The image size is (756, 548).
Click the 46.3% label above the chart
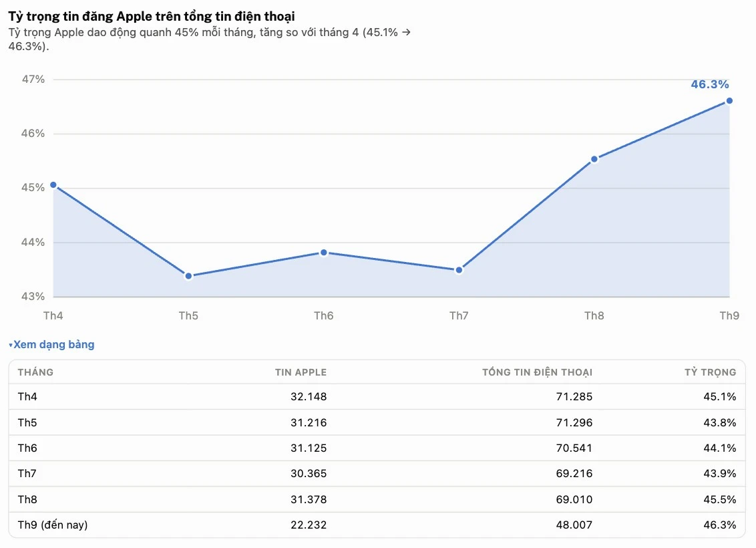(x=710, y=84)
